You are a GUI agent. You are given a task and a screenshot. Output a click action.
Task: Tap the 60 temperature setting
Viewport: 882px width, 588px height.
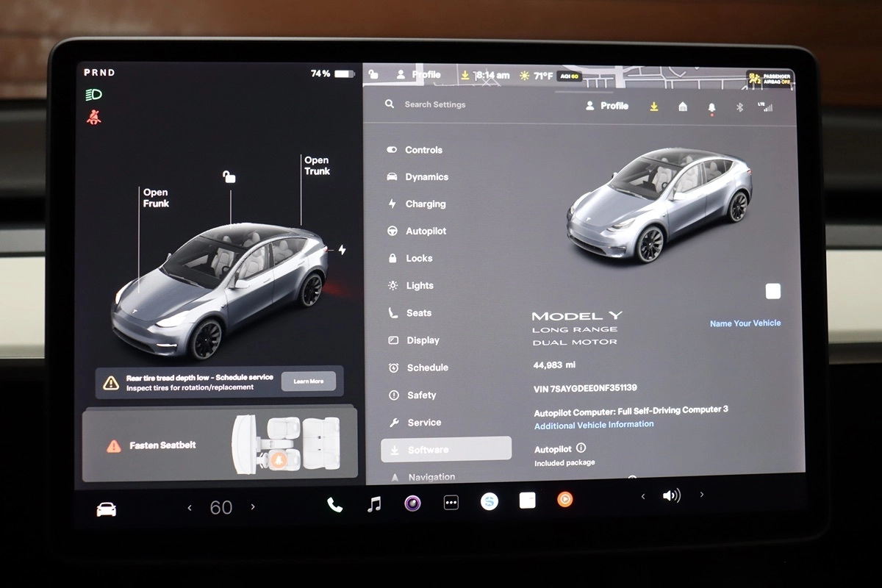click(x=221, y=508)
